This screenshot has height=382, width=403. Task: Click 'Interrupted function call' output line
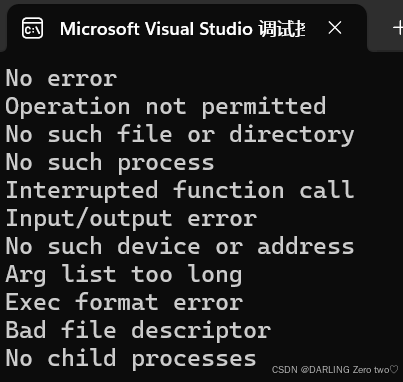[180, 190]
